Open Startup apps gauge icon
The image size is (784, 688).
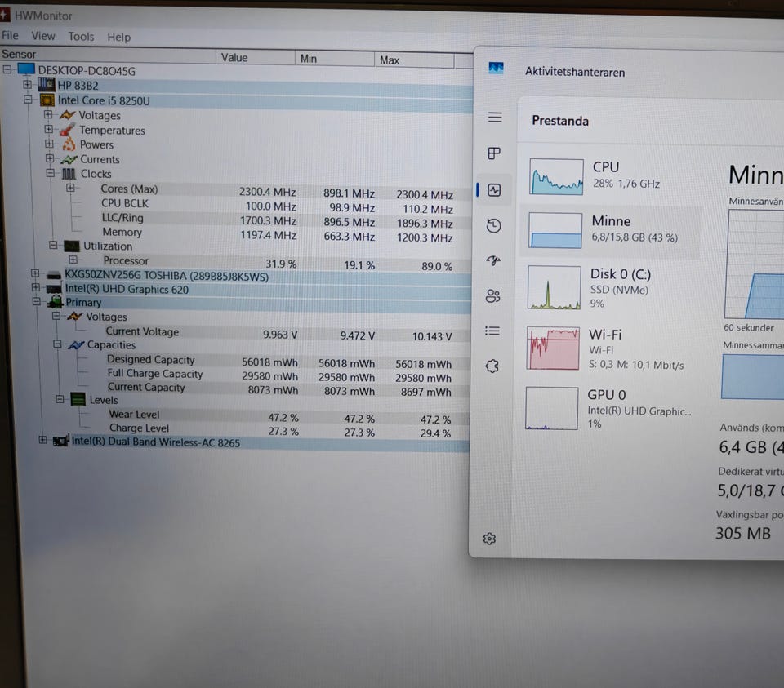493,260
